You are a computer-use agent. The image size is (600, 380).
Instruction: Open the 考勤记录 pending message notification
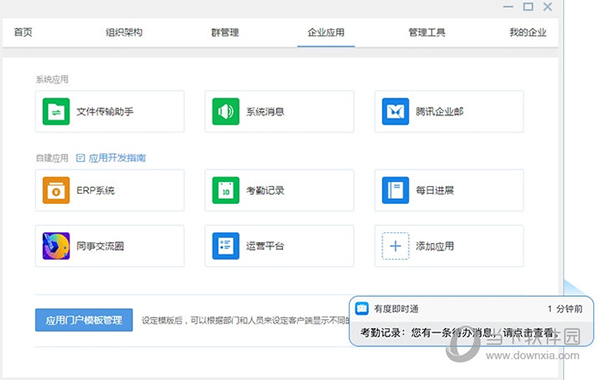click(x=459, y=333)
